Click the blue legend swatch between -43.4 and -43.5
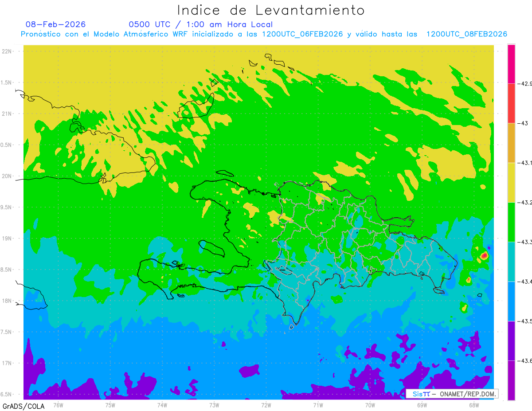Viewport: 532px width, 411px height. (511, 301)
